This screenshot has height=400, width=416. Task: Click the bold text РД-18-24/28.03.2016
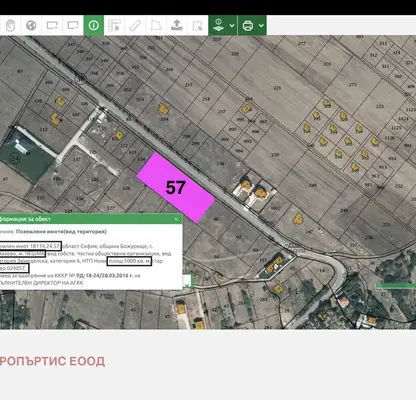click(x=104, y=276)
